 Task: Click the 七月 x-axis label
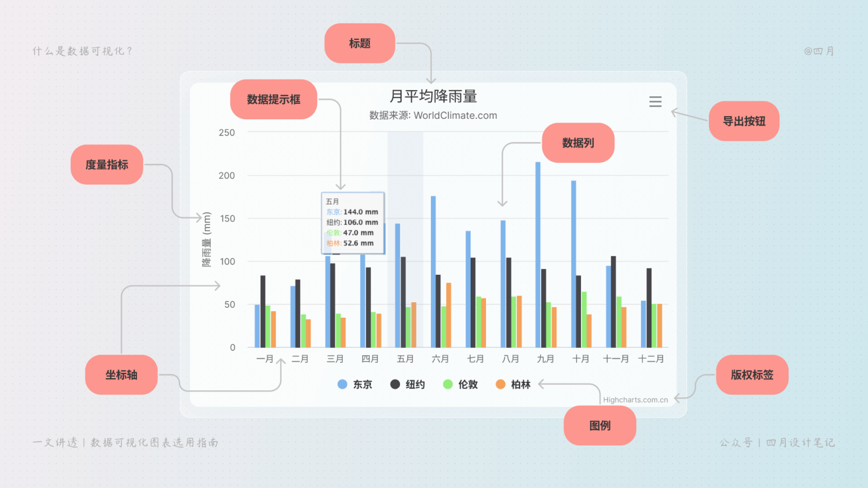point(476,359)
